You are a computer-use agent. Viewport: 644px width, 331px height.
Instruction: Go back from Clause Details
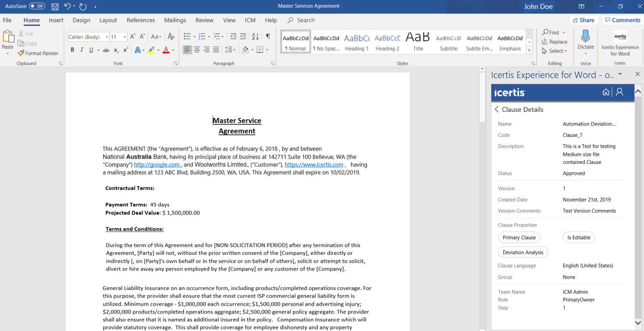click(497, 109)
